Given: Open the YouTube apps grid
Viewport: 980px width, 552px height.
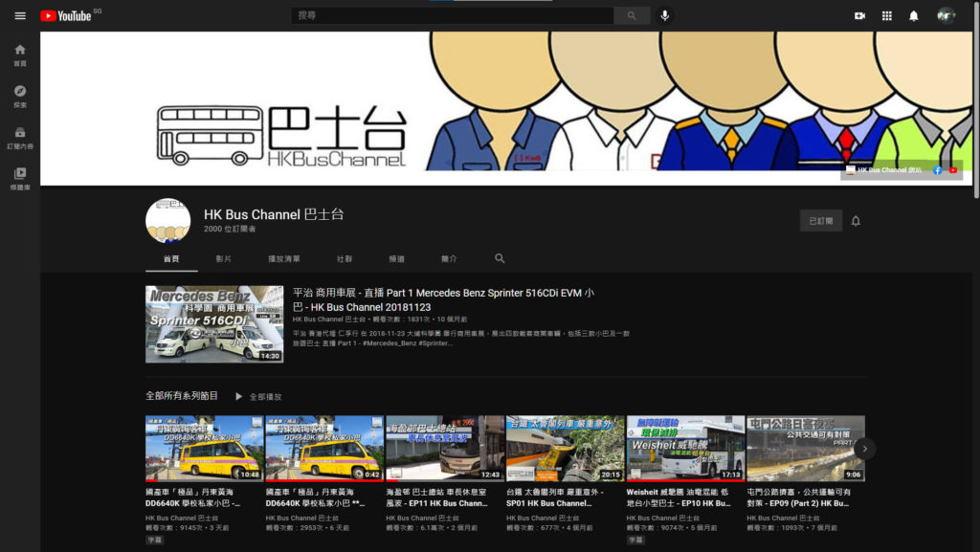Looking at the screenshot, I should [x=887, y=15].
